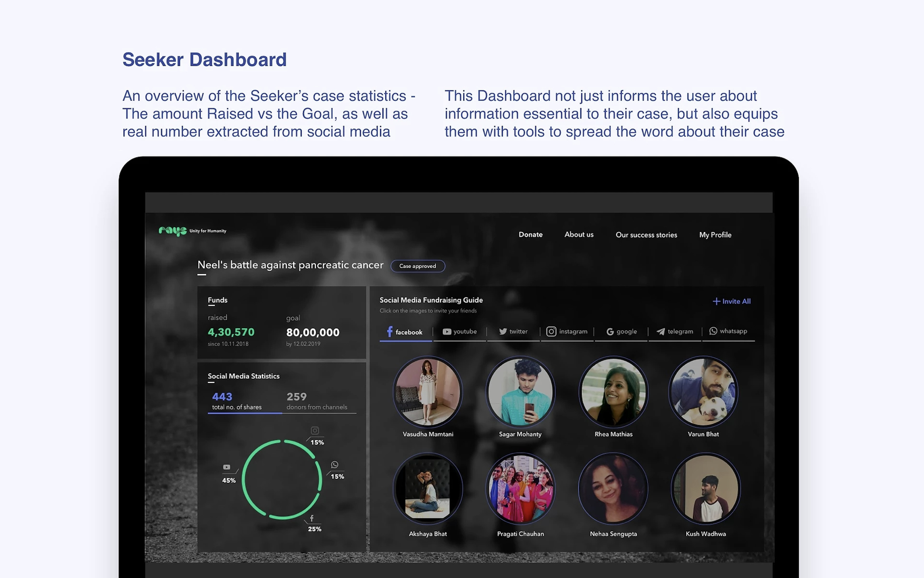Click the YouTube icon left of the chart
924x578 pixels.
point(227,467)
